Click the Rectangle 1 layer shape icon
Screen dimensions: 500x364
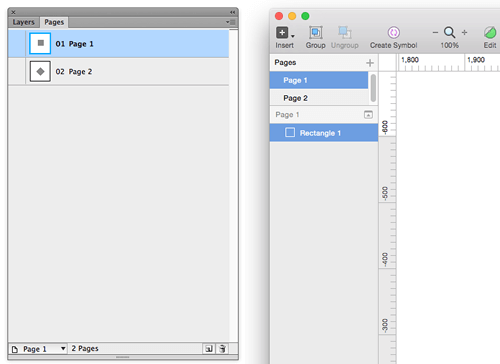coord(290,133)
